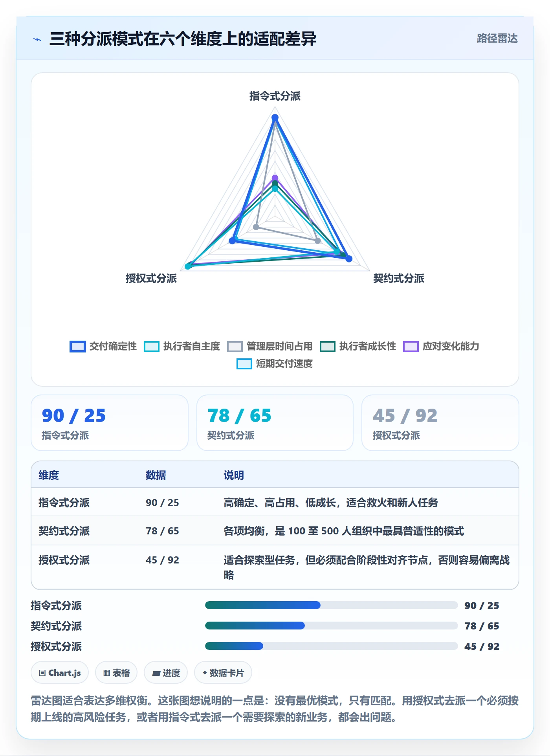Toggle the 执行者成长性 legend swatch
Image resolution: width=550 pixels, height=756 pixels.
328,347
